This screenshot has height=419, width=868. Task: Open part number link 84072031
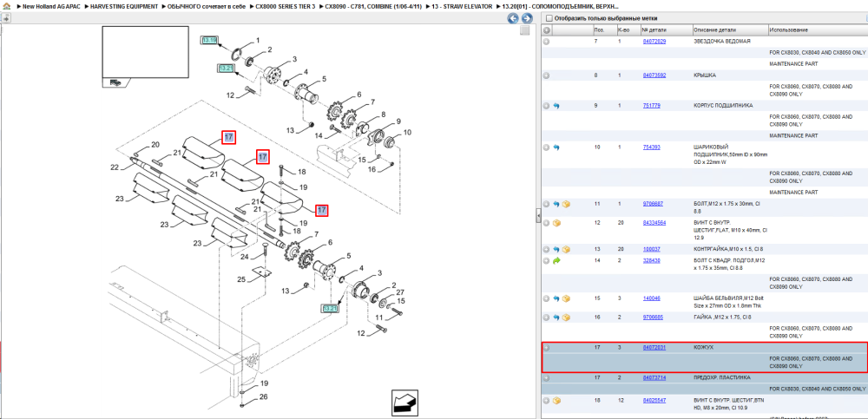654,348
